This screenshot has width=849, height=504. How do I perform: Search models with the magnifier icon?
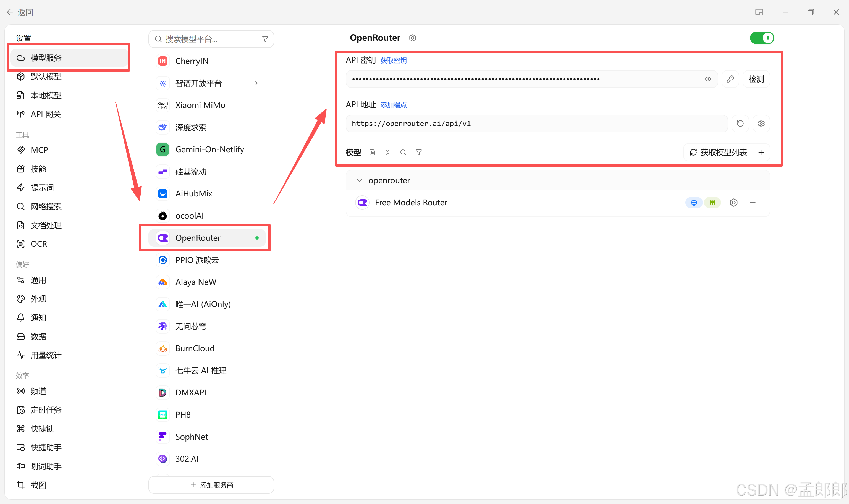click(x=403, y=152)
